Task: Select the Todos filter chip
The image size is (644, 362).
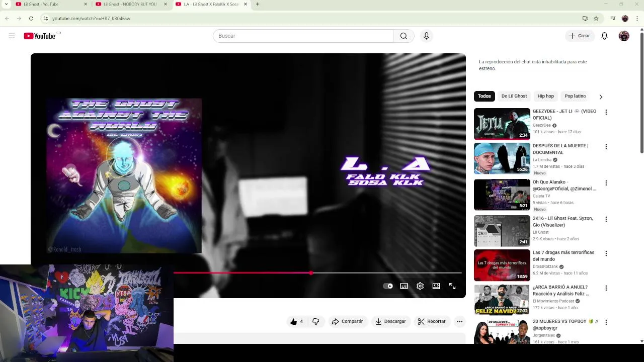Action: 485,96
